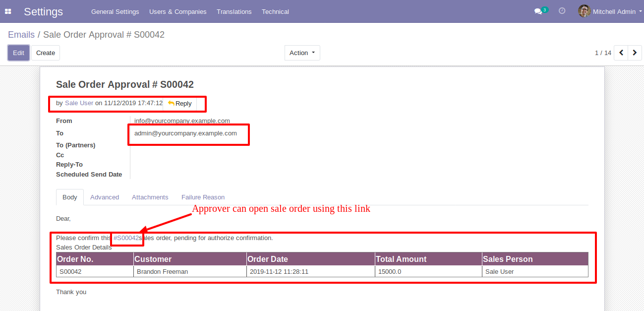The width and height of the screenshot is (644, 311).
Task: Switch to the Failure Reason tab
Action: [x=203, y=197]
